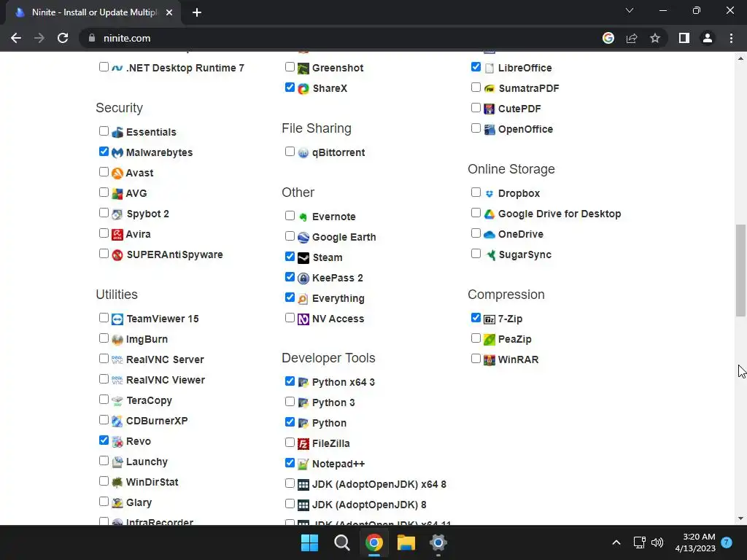
Task: Click the Malwarebytes app icon
Action: pyautogui.click(x=117, y=153)
